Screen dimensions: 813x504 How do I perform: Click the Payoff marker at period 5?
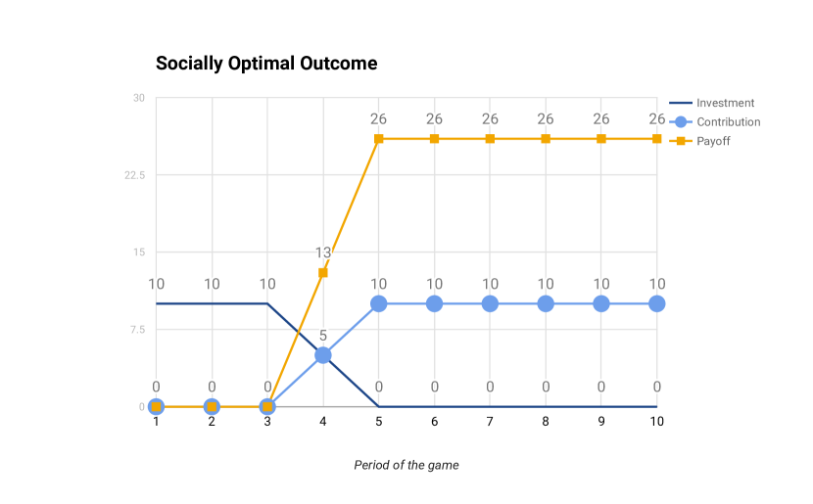click(x=379, y=138)
